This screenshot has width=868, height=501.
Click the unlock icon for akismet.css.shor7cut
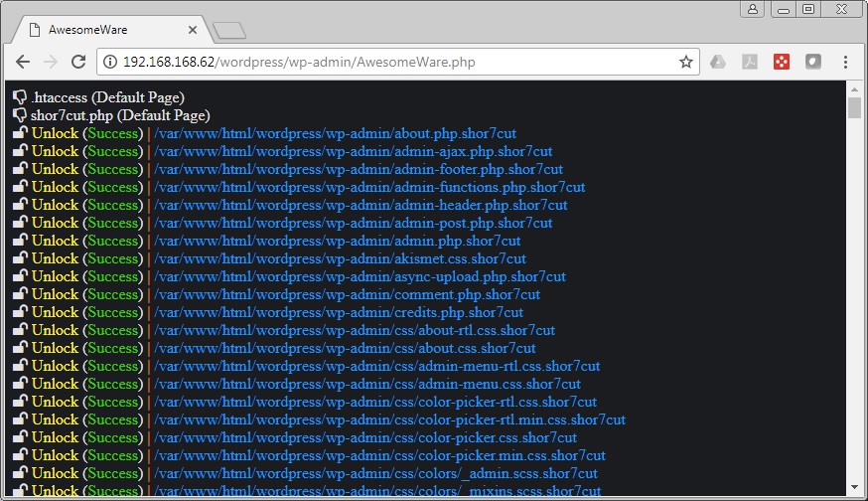[x=21, y=257]
